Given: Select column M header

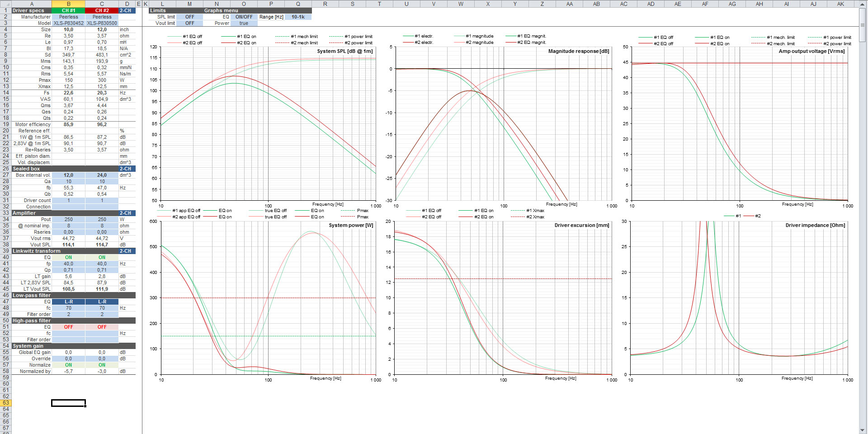Looking at the screenshot, I should pyautogui.click(x=189, y=4).
